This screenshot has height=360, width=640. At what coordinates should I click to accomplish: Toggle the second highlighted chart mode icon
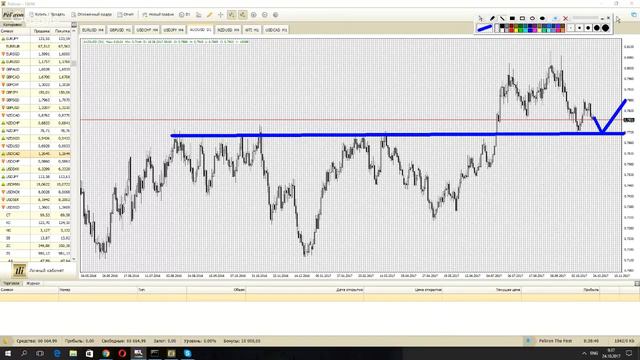tap(242, 15)
